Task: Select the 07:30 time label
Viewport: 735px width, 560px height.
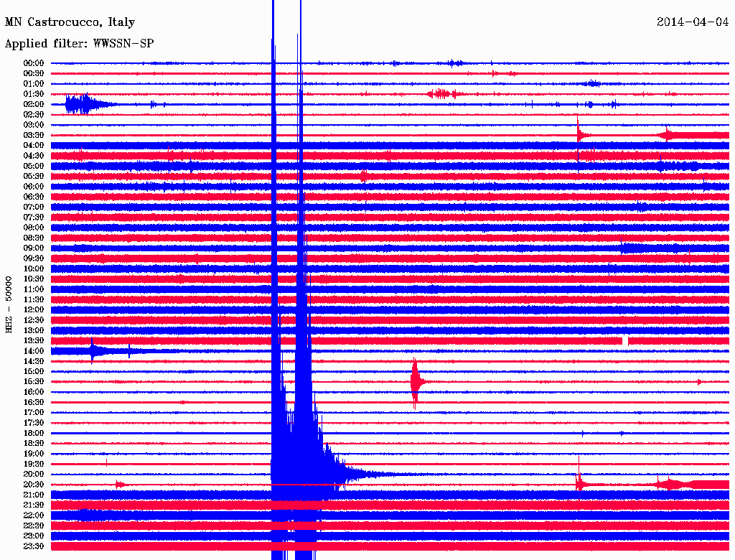Action: [34, 217]
